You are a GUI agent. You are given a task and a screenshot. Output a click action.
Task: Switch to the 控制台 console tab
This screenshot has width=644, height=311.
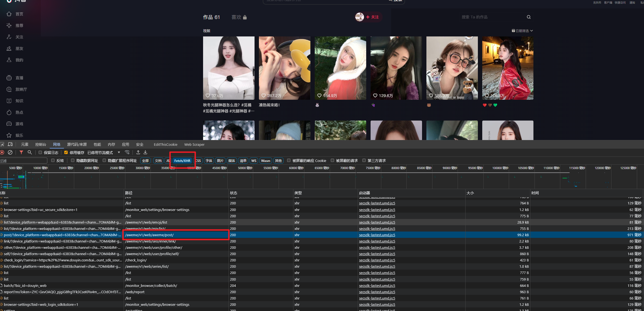[41, 144]
